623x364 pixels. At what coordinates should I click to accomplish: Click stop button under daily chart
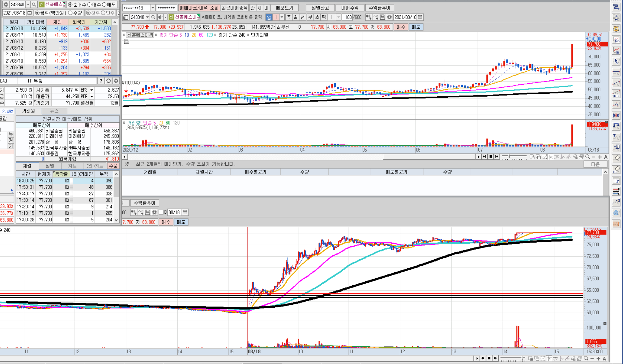(491, 157)
